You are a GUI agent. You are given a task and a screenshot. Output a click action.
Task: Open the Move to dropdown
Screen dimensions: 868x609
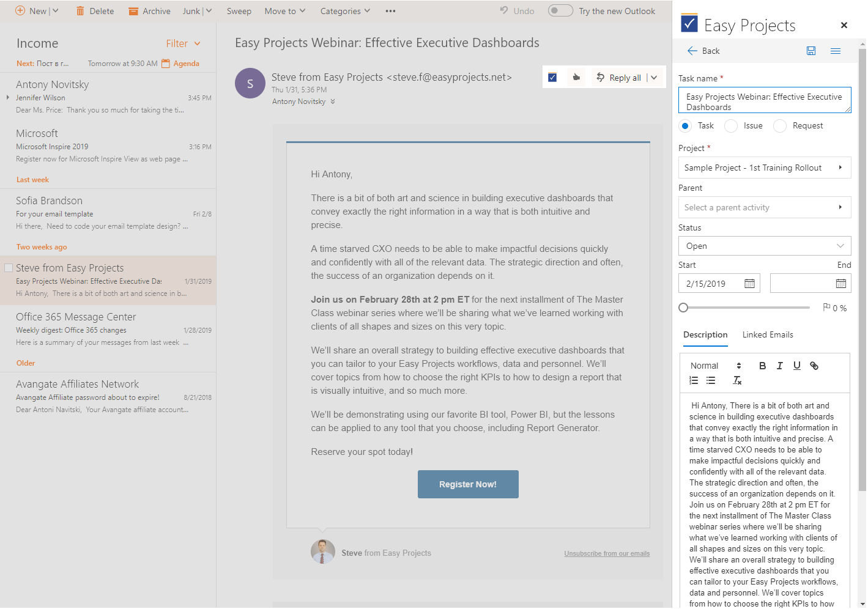285,11
